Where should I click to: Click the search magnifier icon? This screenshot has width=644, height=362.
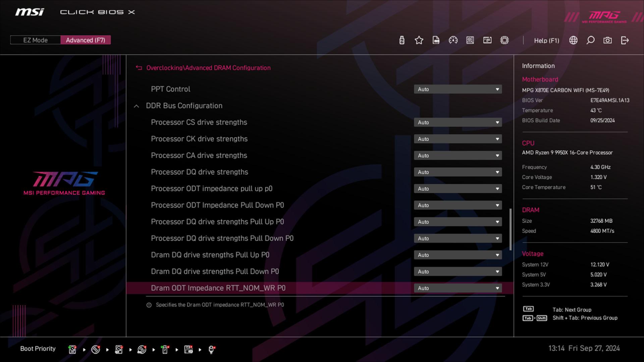coord(590,40)
